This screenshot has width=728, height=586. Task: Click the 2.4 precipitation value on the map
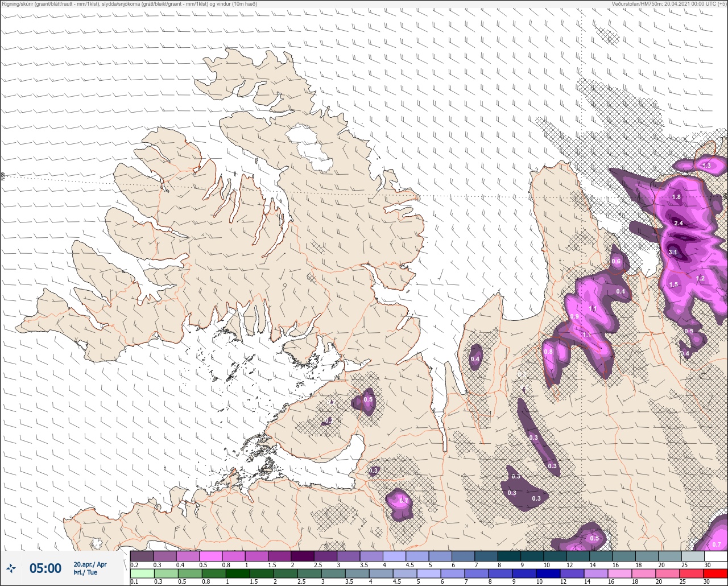[x=678, y=223]
